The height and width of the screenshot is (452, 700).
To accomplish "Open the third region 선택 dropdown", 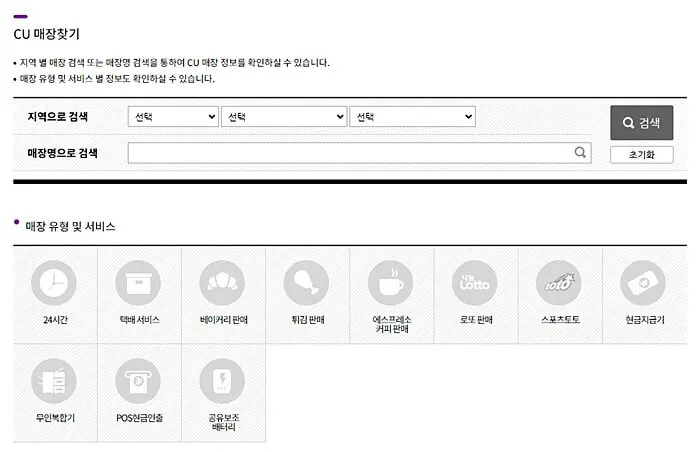I will click(412, 117).
